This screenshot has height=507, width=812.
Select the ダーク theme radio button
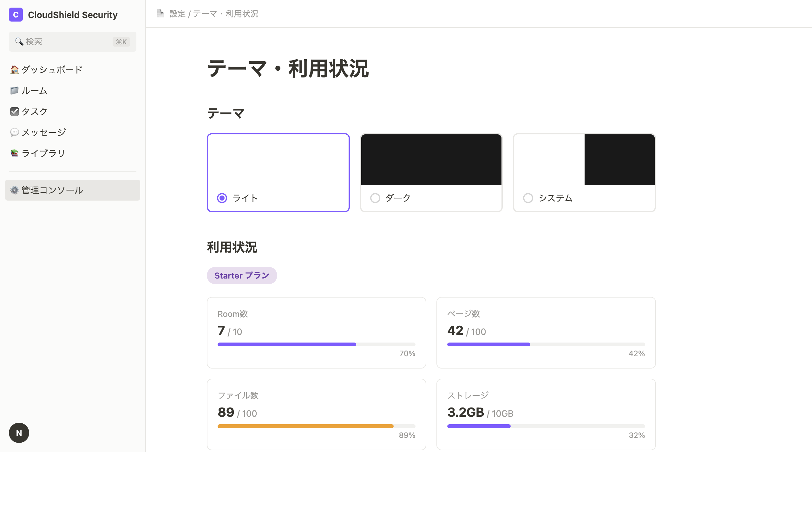375,198
